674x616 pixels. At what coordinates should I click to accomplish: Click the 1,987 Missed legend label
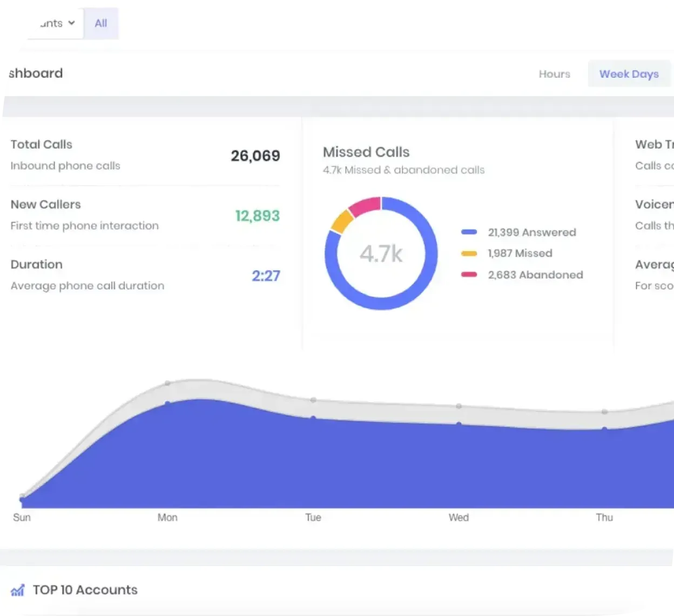pos(520,253)
